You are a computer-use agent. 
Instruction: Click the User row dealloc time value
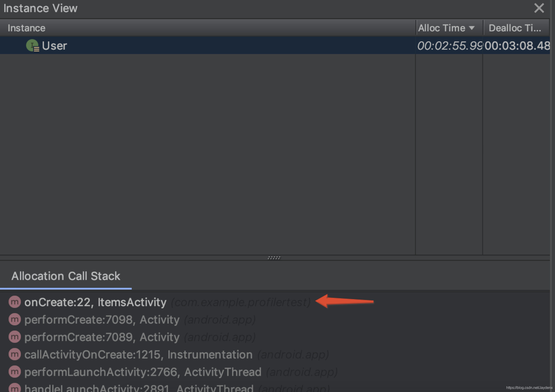click(517, 46)
